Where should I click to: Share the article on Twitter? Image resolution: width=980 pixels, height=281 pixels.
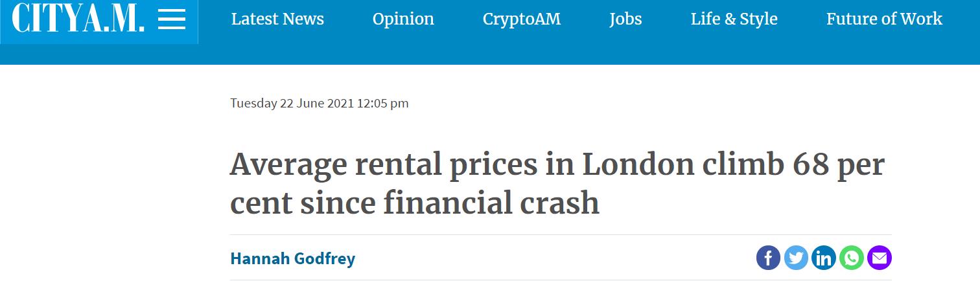[x=797, y=258]
